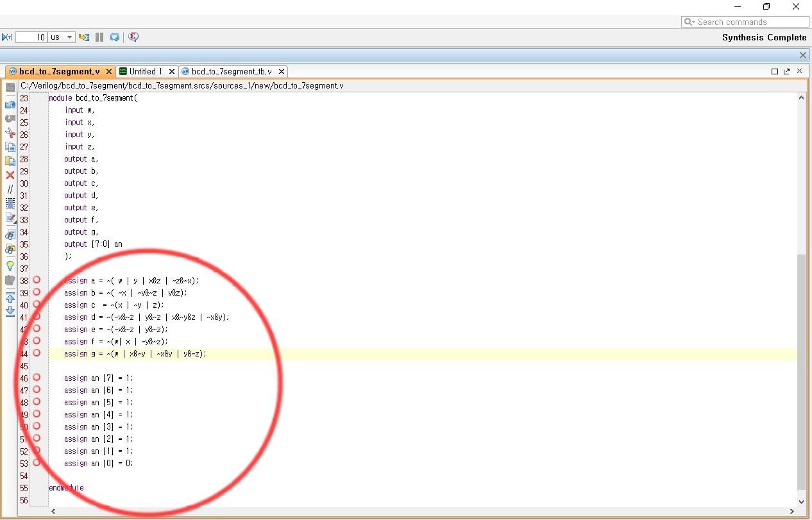Open the time unit dropdown showing us
Screen dimensions: 812x520
[x=69, y=37]
